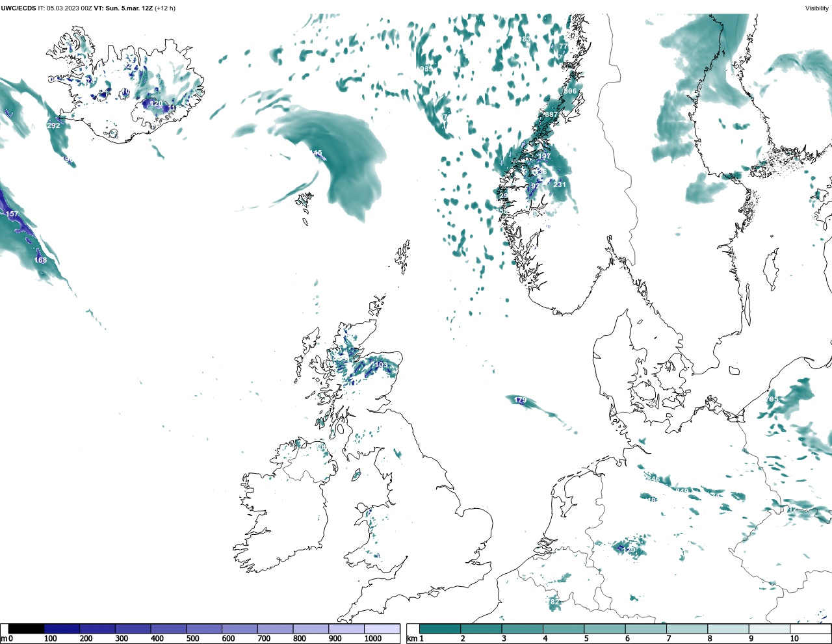This screenshot has width=832, height=644.
Task: Click the 2–3 km legend swatch
Action: (481, 629)
